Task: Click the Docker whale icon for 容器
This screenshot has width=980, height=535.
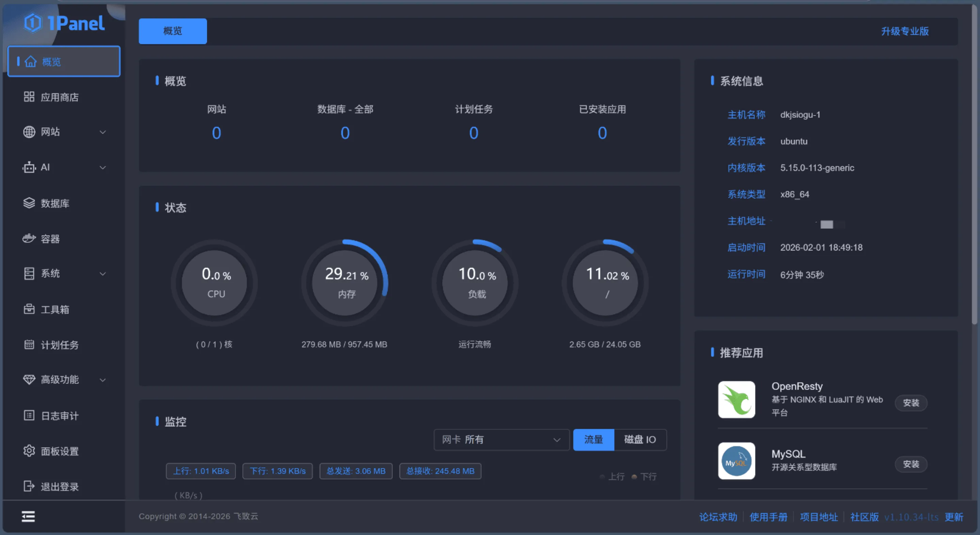Action: pos(29,239)
